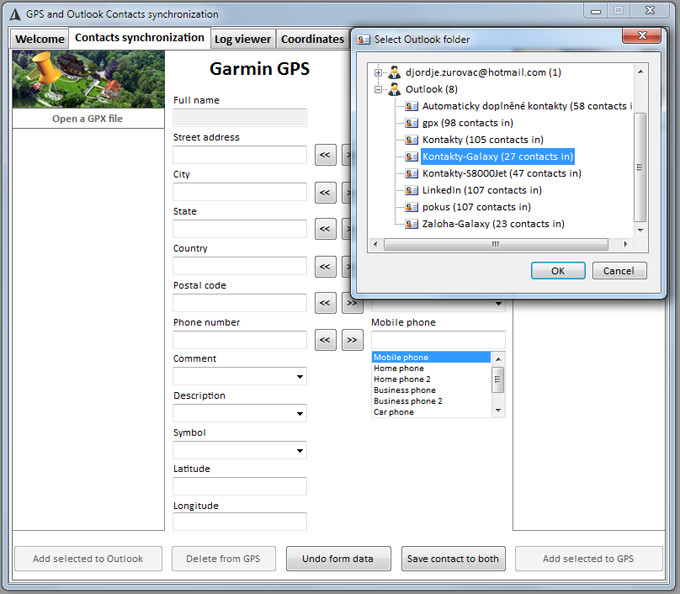Click the << button next to State

coord(325,229)
